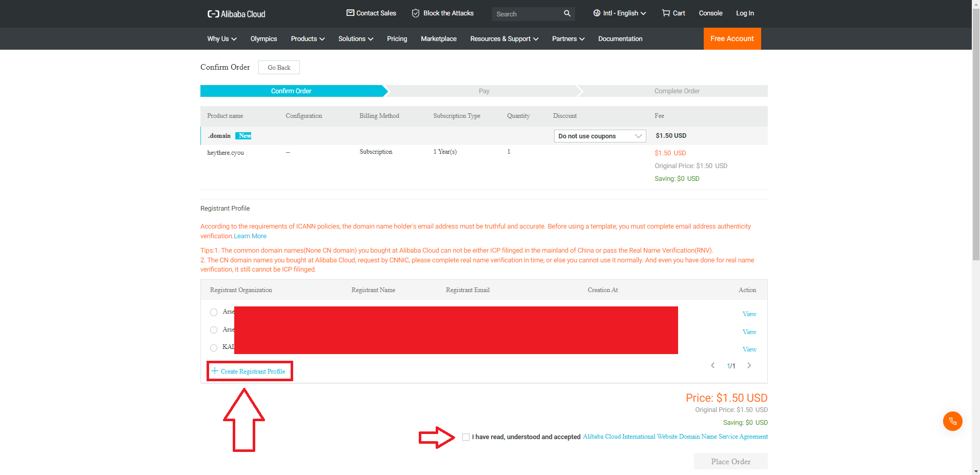The image size is (980, 475).
Task: Select the second Arse registrant profile radio
Action: [214, 330]
